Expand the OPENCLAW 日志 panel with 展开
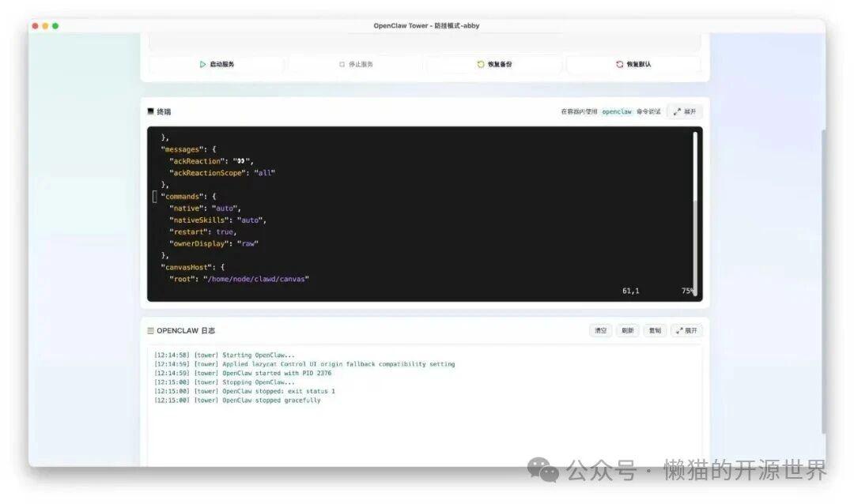854x504 pixels. point(686,330)
